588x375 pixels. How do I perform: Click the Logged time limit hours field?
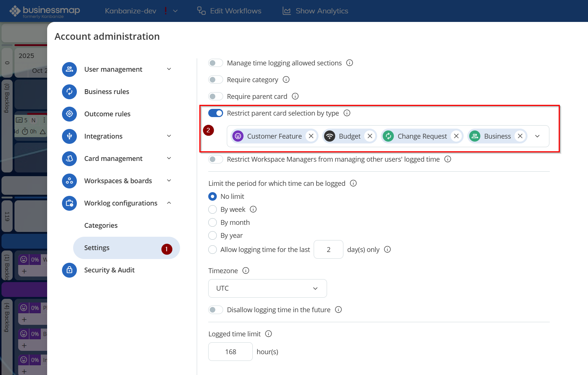point(231,352)
